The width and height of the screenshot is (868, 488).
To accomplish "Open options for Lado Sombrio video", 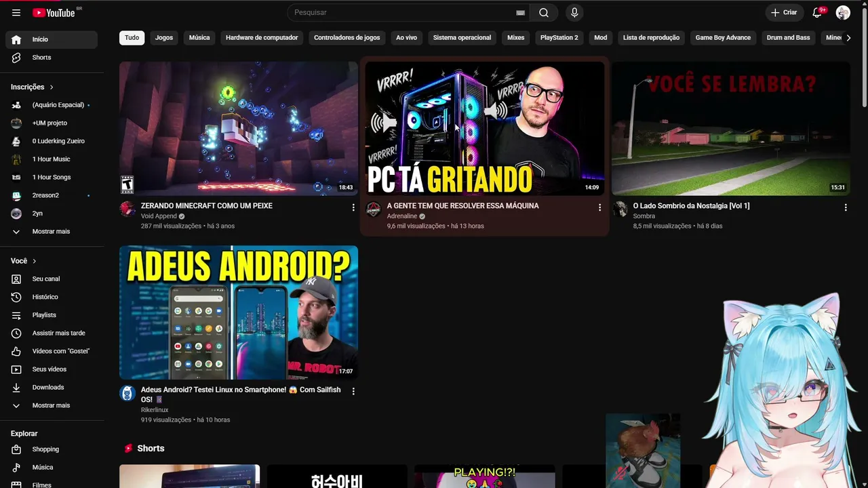I will 846,207.
